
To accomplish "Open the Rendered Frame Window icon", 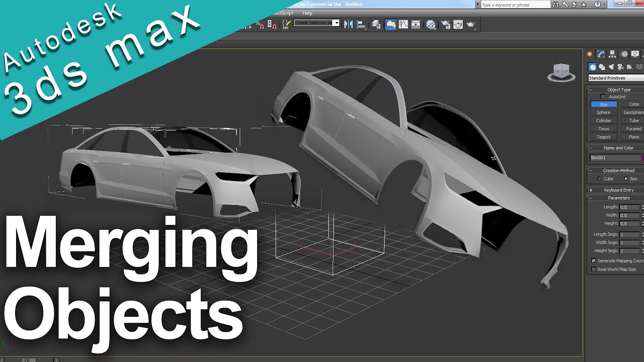I will [x=458, y=24].
